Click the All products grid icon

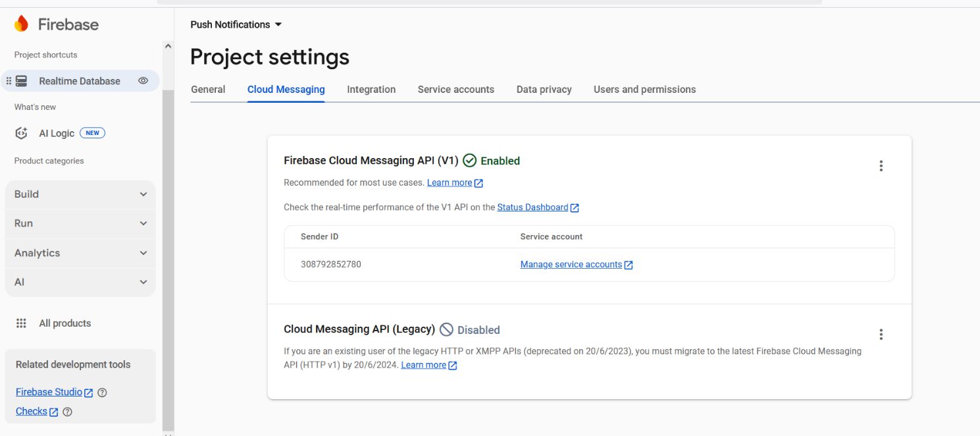22,323
